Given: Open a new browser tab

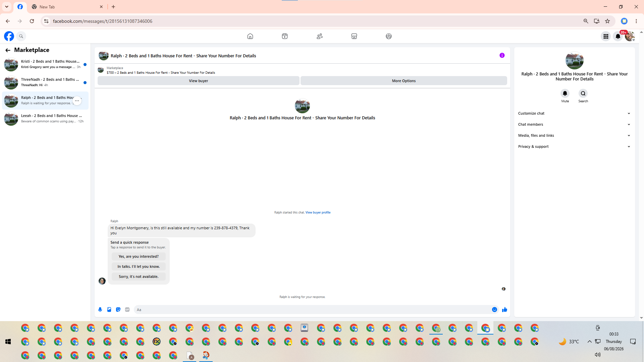Looking at the screenshot, I should 113,7.
